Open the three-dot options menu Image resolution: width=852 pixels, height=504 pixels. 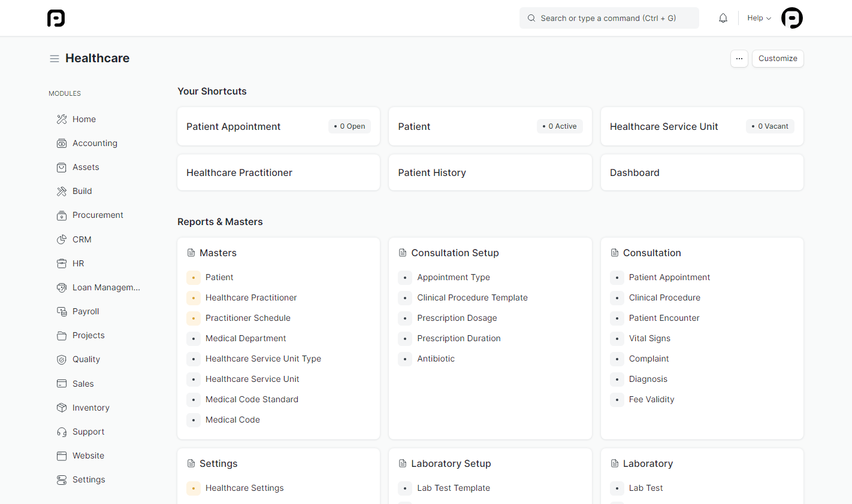pos(739,59)
